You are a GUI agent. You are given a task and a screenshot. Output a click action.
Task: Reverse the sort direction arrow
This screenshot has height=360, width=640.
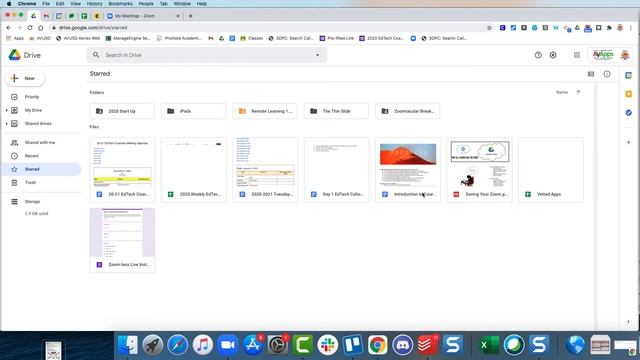click(578, 92)
